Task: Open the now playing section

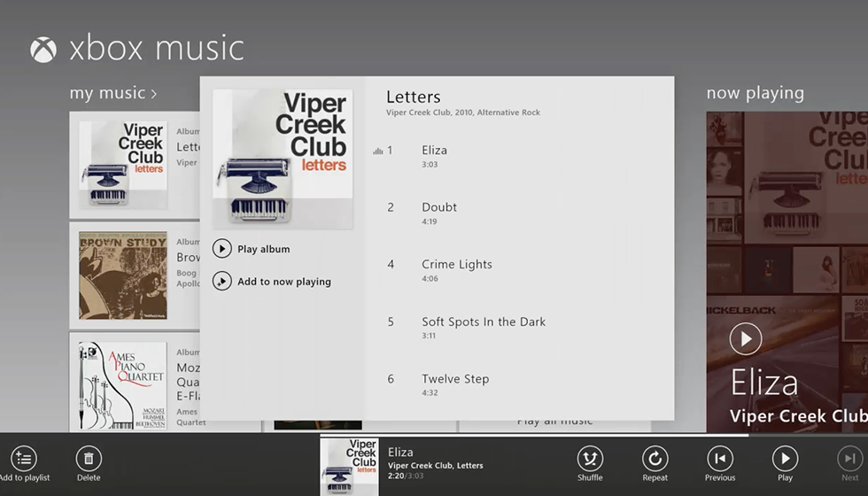Action: pyautogui.click(x=755, y=93)
